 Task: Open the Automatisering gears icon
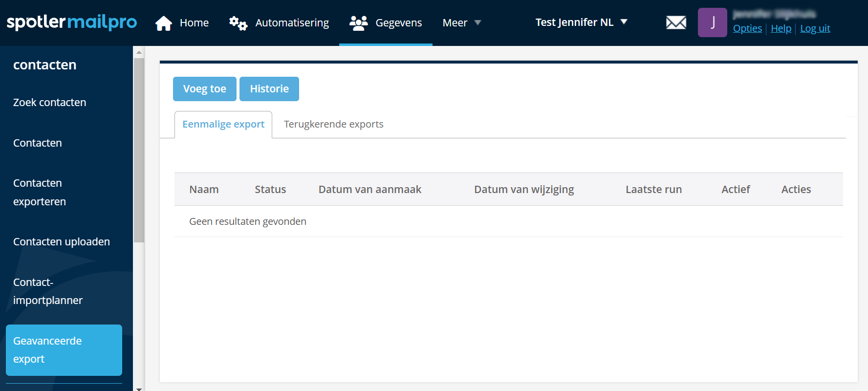[239, 23]
